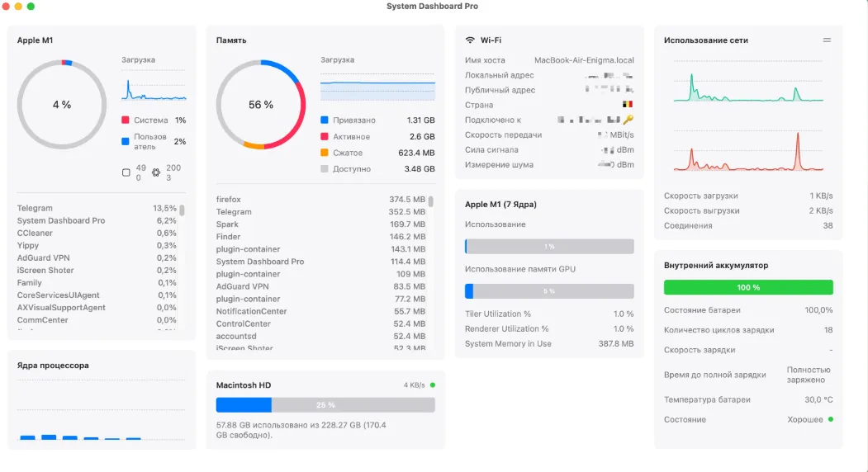868x472 pixels.
Task: Click the CPU load history graph
Action: click(x=154, y=86)
